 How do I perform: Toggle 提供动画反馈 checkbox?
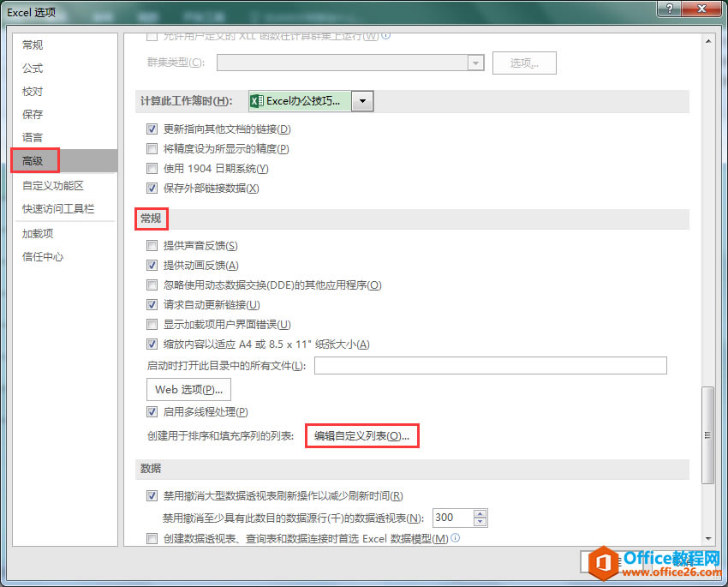click(152, 265)
